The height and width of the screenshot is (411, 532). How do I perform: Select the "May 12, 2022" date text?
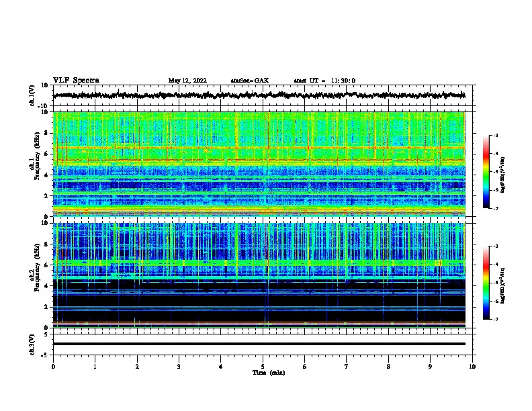click(187, 81)
